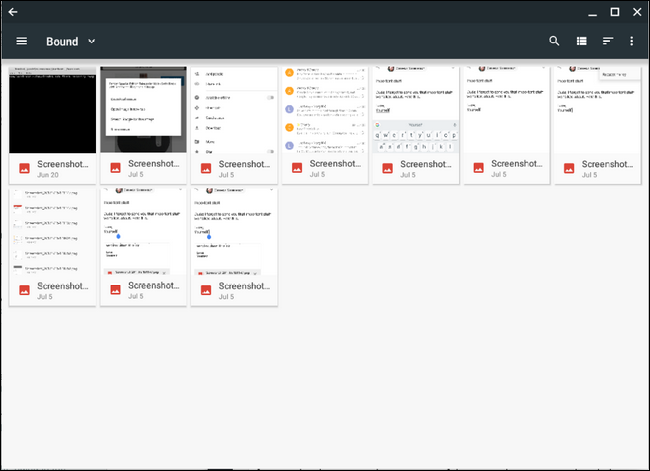Maximize the file manager window
This screenshot has width=650, height=471.
point(615,12)
